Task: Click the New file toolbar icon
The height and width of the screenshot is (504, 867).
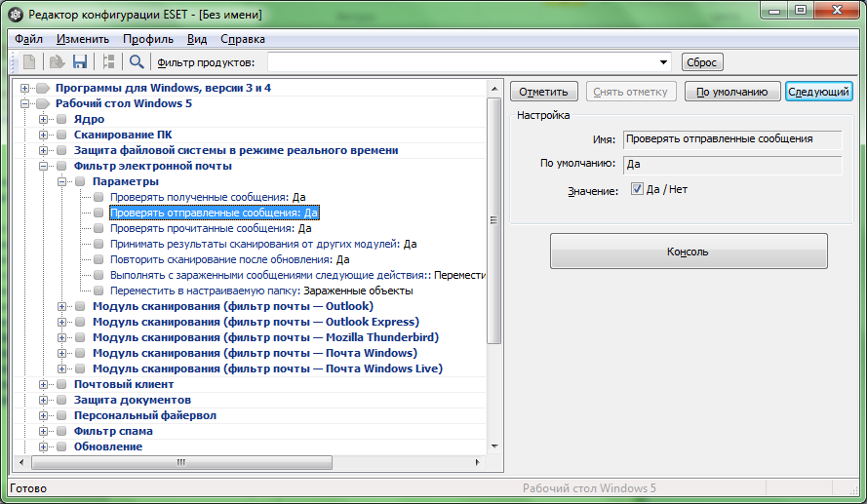Action: click(x=29, y=61)
